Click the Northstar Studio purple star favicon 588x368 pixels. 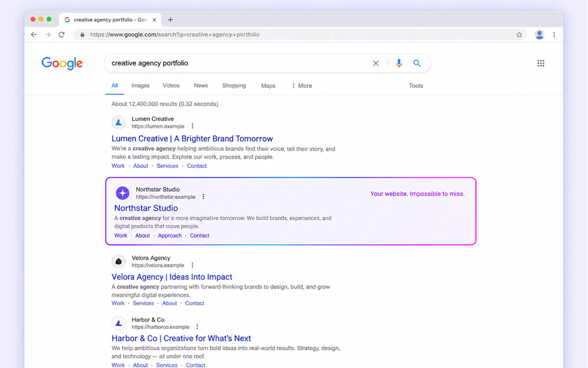(123, 193)
